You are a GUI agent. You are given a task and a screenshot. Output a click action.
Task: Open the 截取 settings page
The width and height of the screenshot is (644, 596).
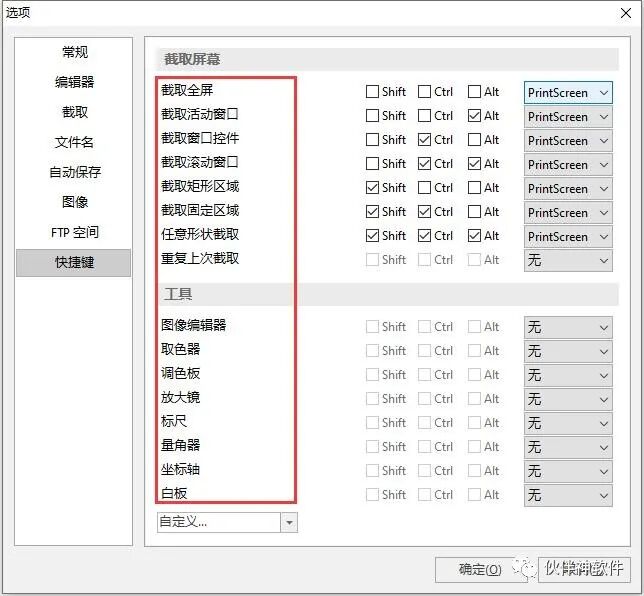(x=74, y=112)
